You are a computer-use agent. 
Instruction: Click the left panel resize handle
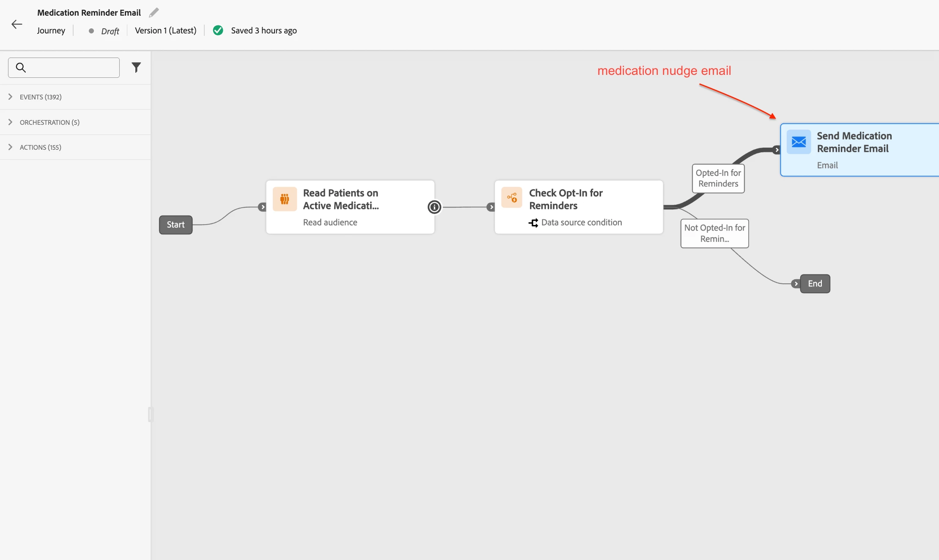point(151,415)
